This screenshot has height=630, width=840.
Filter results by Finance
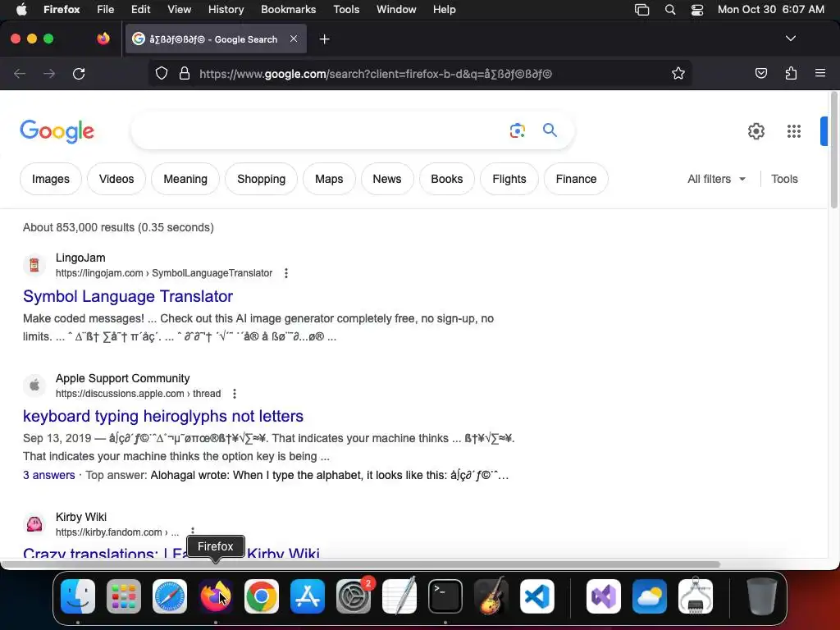(x=576, y=179)
